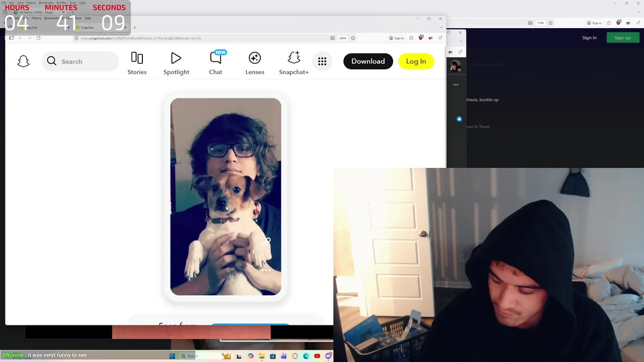Click Sign in on the dark background page
The image size is (644, 362).
point(589,38)
